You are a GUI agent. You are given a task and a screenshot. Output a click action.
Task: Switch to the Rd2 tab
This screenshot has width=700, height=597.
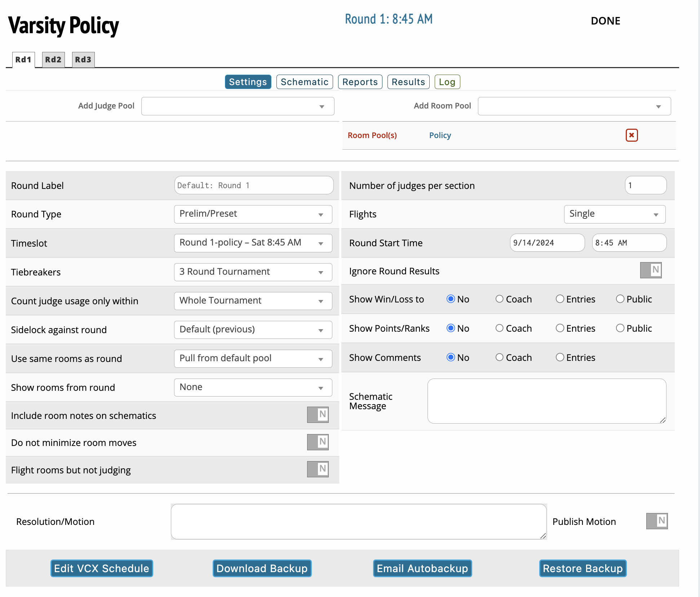(53, 59)
